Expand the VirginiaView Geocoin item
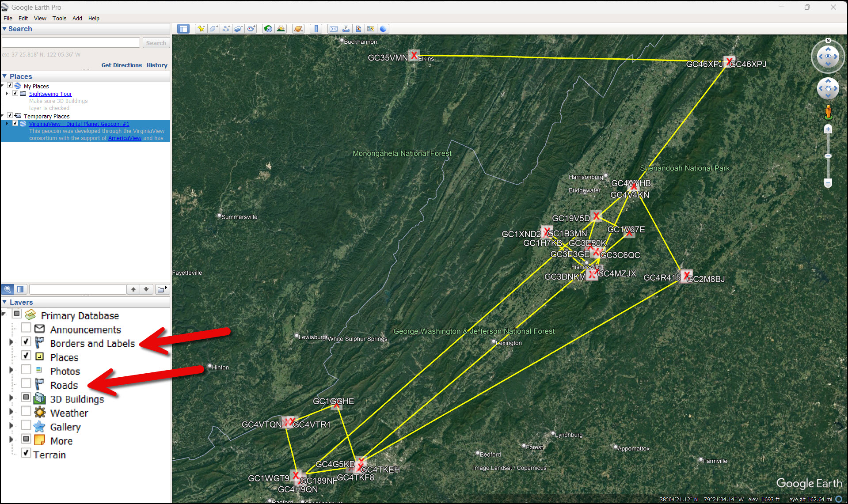 click(x=7, y=124)
